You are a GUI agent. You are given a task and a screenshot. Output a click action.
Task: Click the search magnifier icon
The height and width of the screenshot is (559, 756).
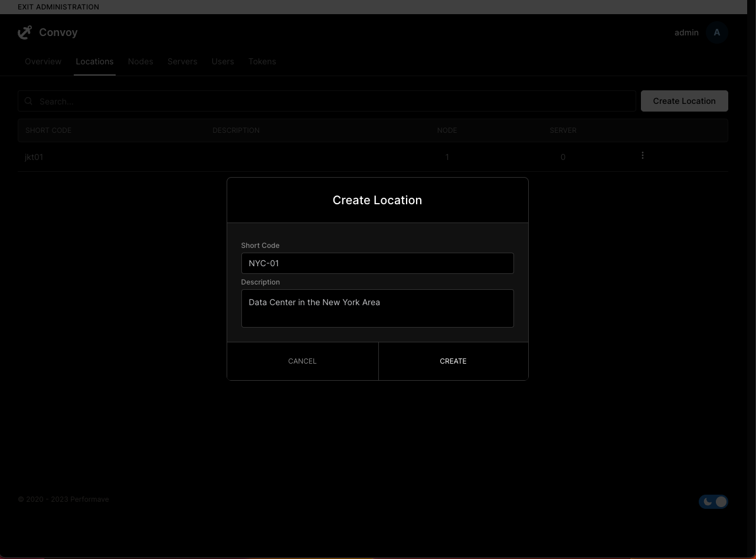point(28,101)
